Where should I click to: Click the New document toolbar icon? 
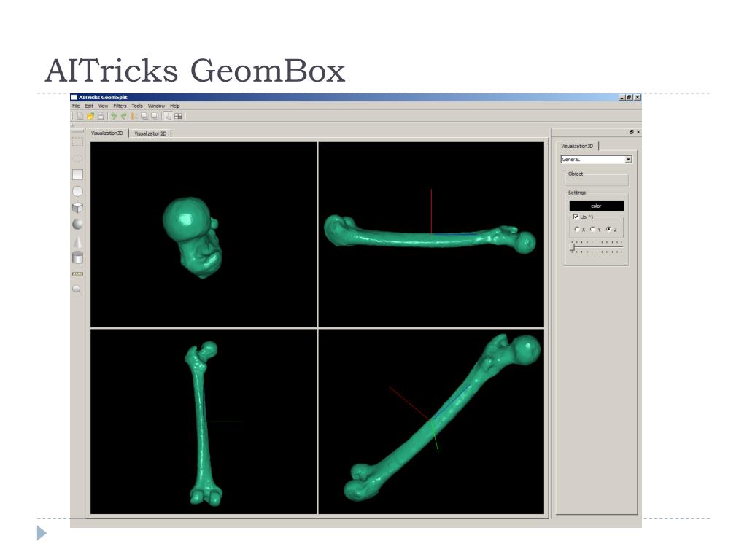click(80, 116)
